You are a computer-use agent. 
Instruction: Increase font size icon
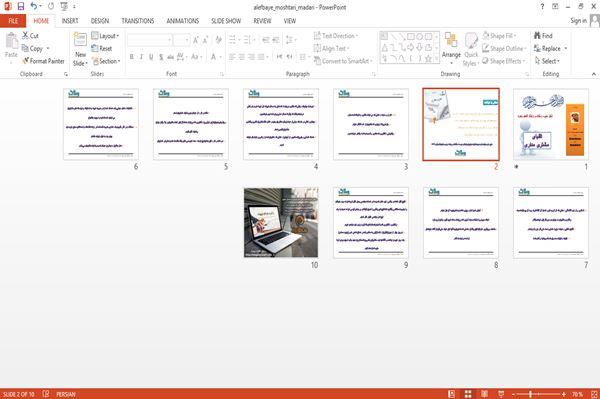click(x=196, y=39)
